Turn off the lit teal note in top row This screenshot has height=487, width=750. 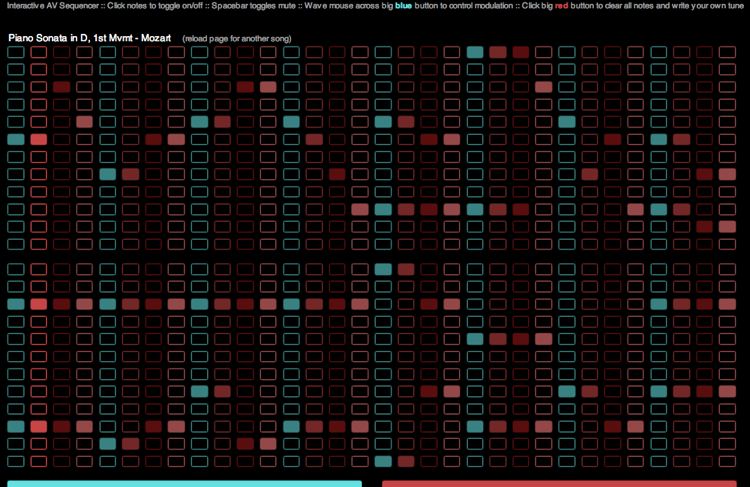click(x=475, y=52)
